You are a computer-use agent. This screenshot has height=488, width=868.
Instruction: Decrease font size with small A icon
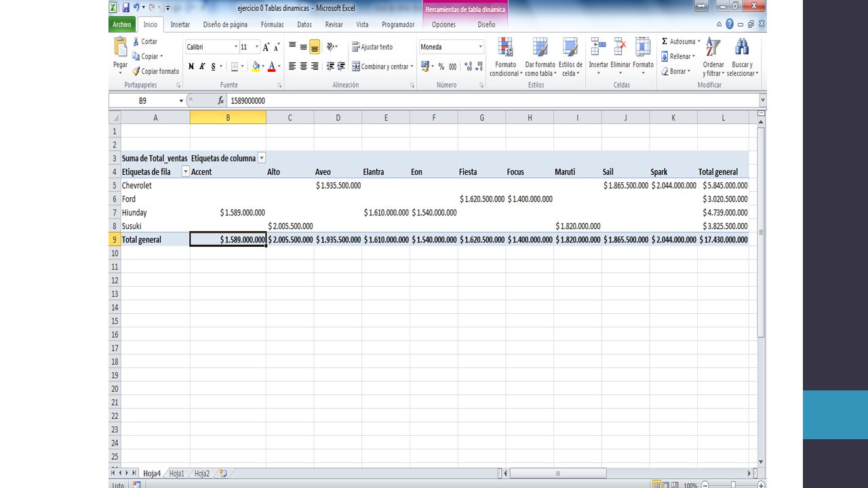tap(277, 47)
